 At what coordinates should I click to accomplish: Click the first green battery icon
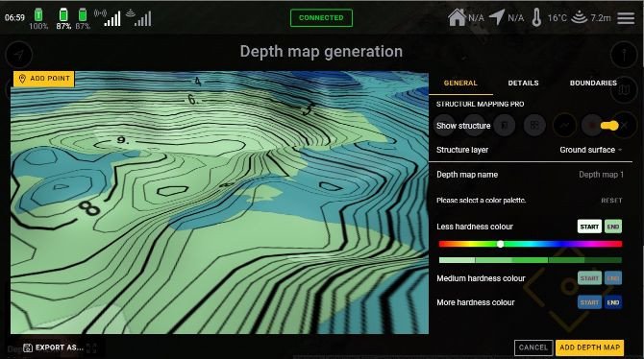click(x=38, y=14)
